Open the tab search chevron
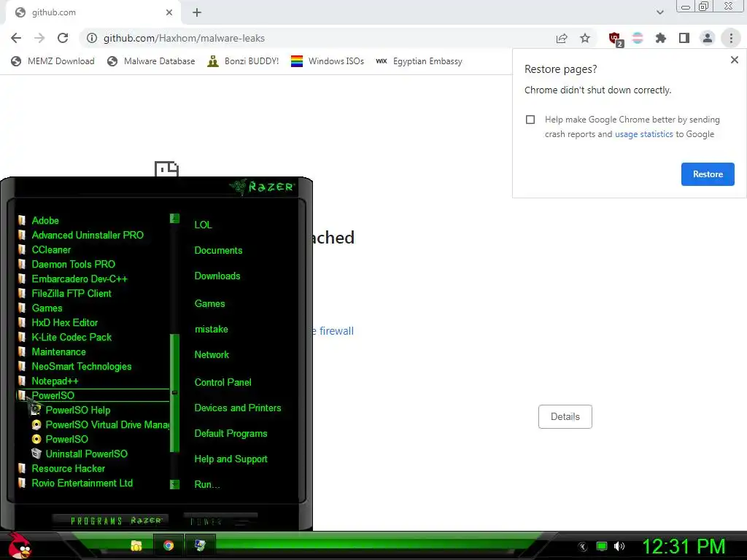The image size is (747, 560). click(x=659, y=12)
